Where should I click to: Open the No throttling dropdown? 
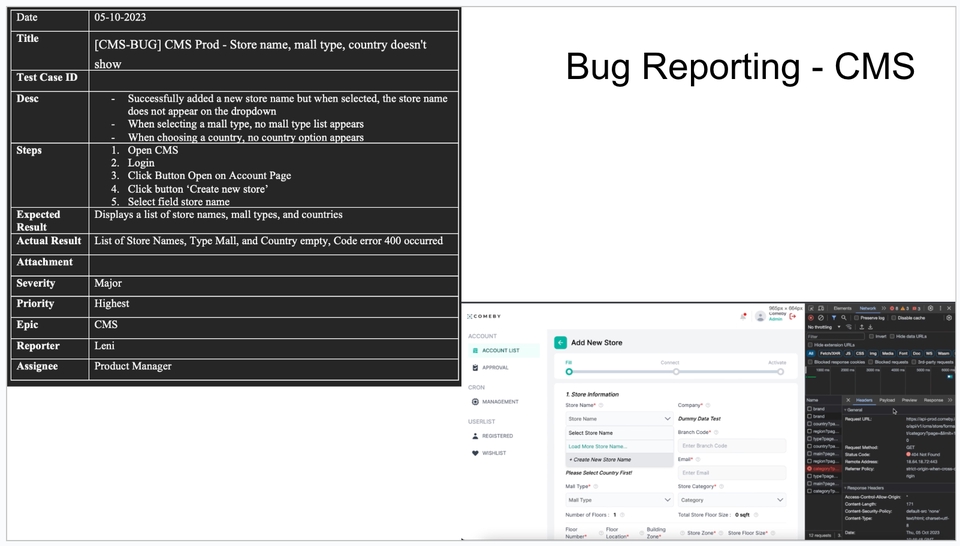(824, 327)
